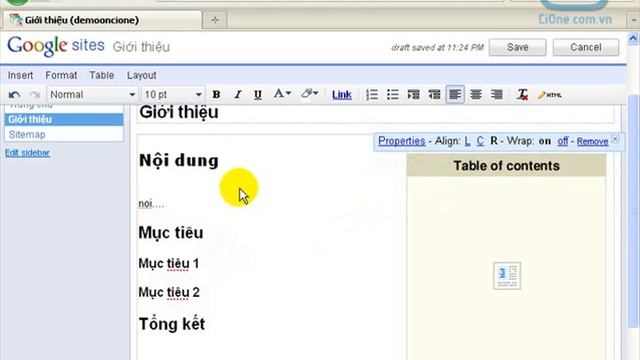This screenshot has height=360, width=640.
Task: Open Sitemap in the sidebar
Action: click(x=27, y=135)
